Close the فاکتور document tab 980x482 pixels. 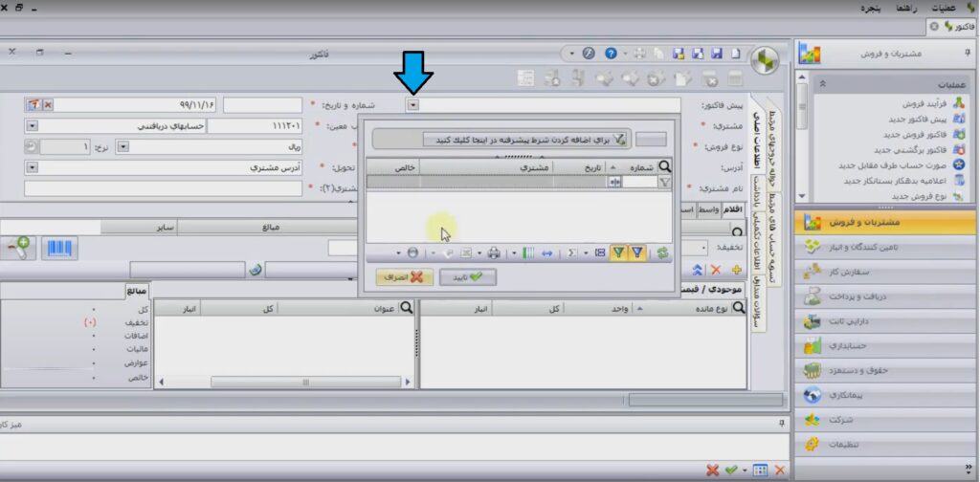pyautogui.click(x=934, y=27)
